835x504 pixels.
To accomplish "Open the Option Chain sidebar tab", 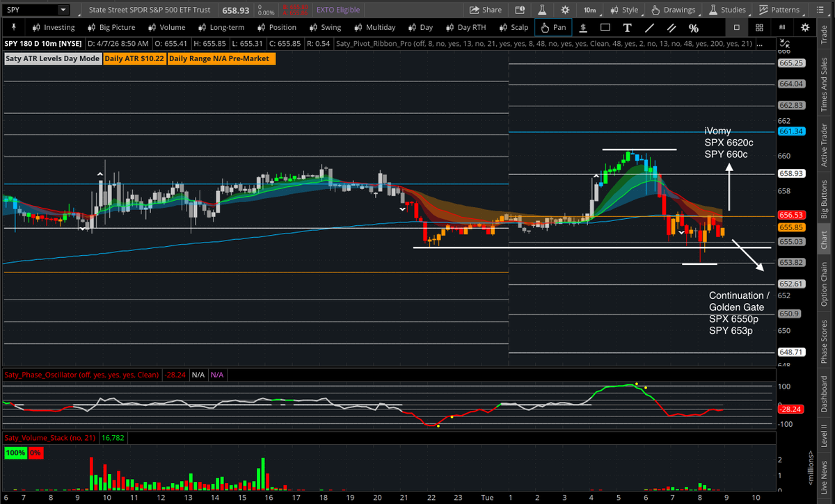I will click(825, 284).
